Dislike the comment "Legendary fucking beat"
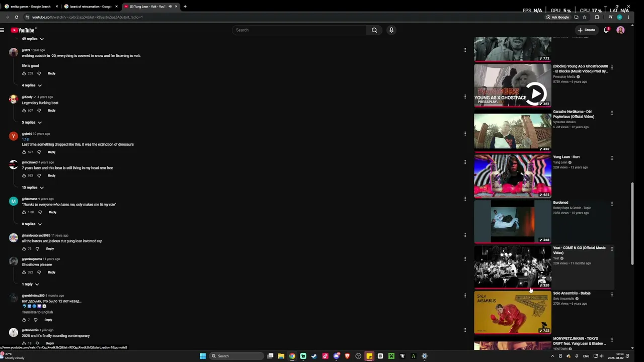The image size is (644, 362). [x=39, y=111]
